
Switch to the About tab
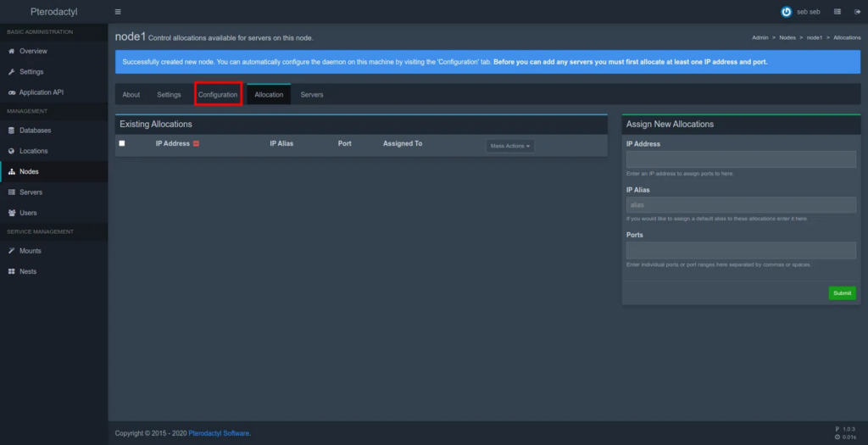tap(131, 94)
